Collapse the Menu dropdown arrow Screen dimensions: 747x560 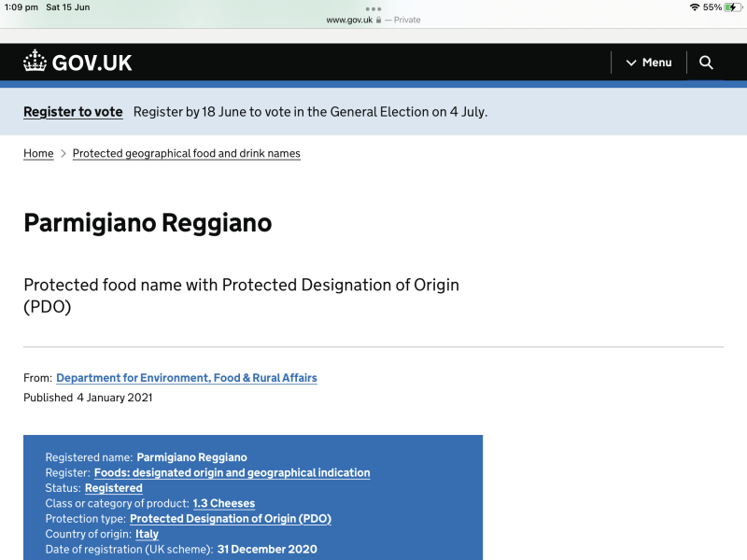pyautogui.click(x=631, y=63)
